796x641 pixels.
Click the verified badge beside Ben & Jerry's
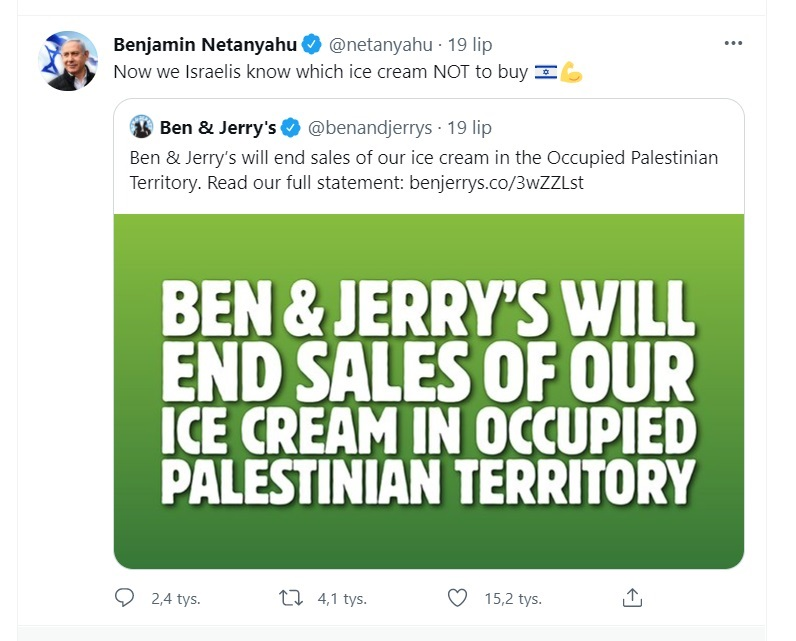coord(291,128)
